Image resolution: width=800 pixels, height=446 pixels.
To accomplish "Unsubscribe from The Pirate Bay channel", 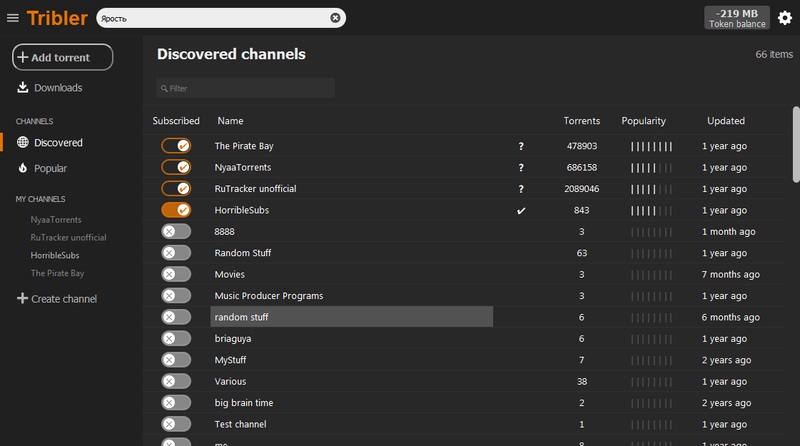I will [176, 146].
